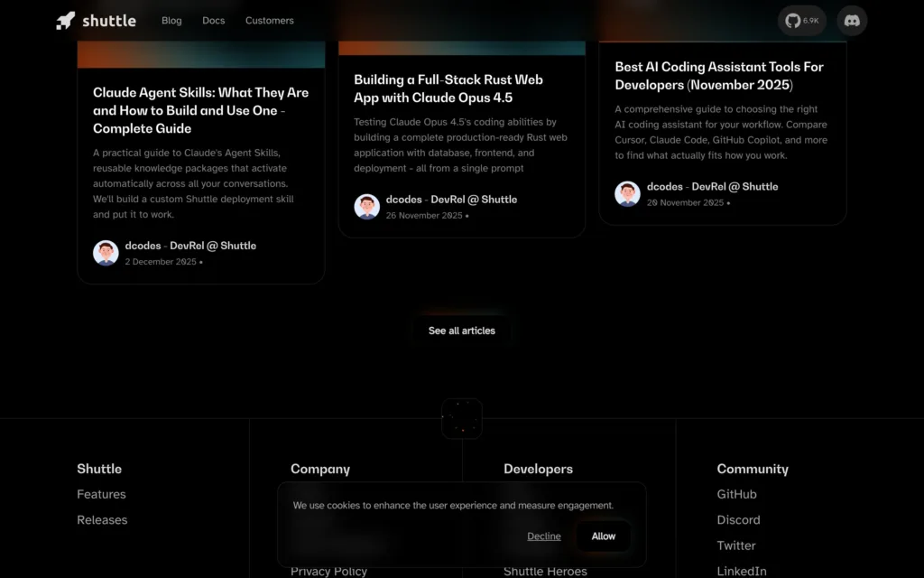Click the '20 November 2025' date text

(686, 203)
